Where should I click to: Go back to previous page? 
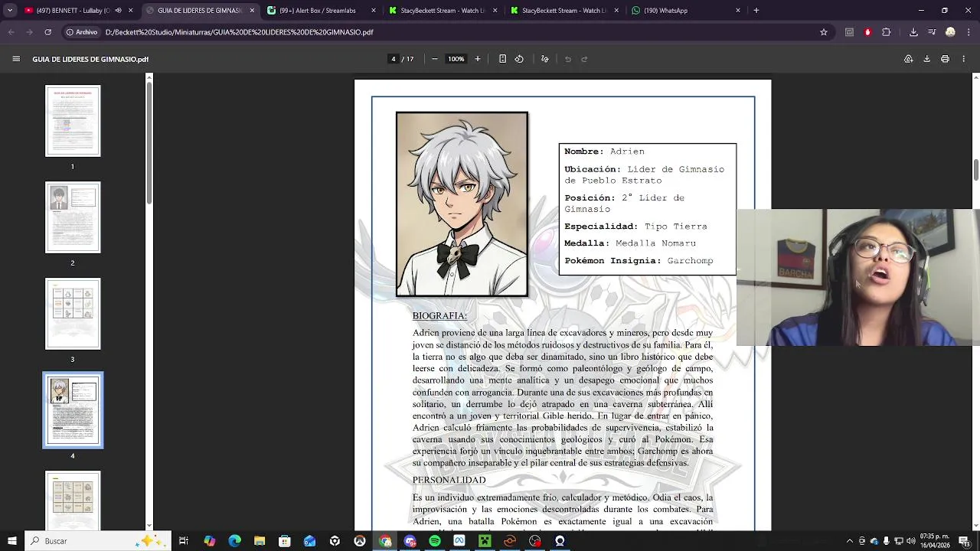(11, 32)
